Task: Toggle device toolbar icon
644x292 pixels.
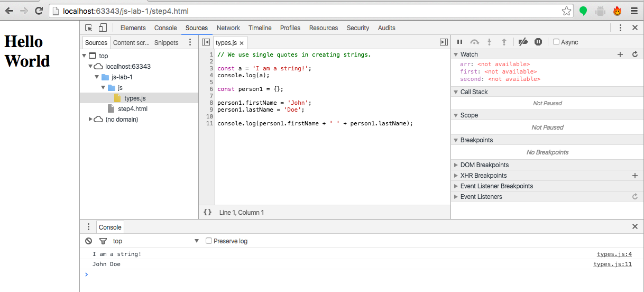Action: coord(103,28)
